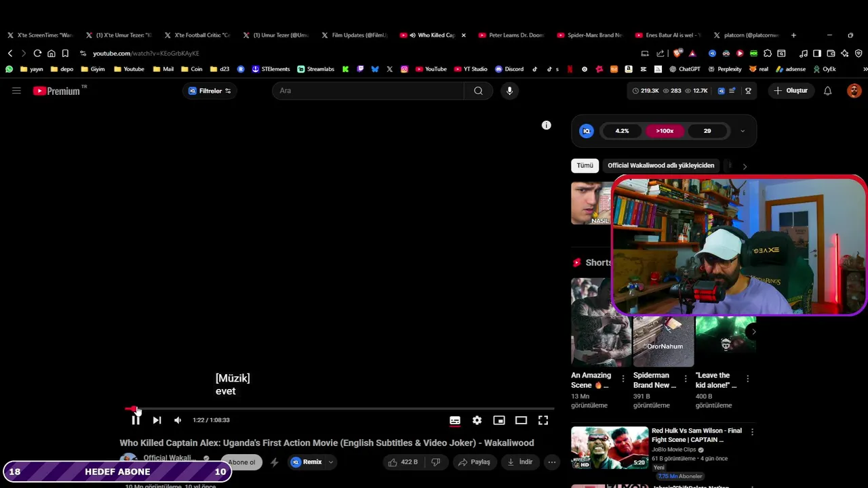Pause the video with the pause button
Screen dimensions: 868x488
(x=136, y=420)
